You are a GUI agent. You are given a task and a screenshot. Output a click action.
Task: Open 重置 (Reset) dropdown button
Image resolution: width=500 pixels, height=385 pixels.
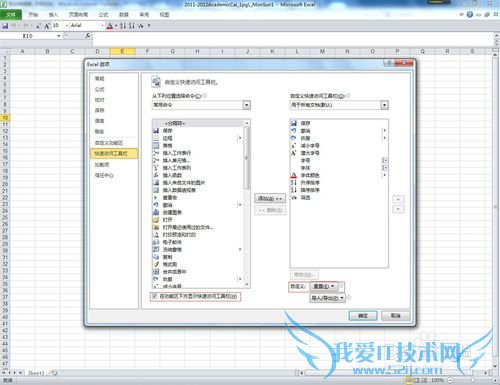[x=324, y=286]
